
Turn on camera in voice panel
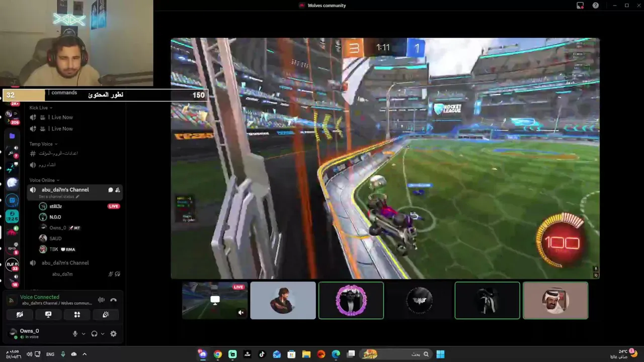coord(20,314)
